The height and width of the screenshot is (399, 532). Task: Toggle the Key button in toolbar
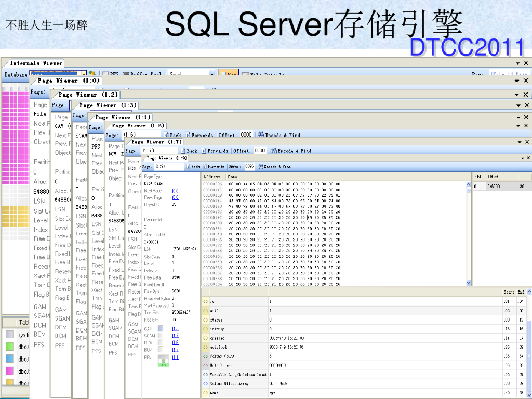[225, 74]
